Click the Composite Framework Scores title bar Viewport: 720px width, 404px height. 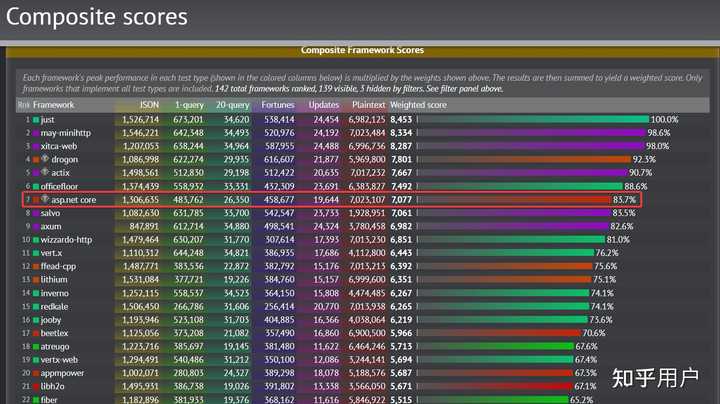pyautogui.click(x=362, y=50)
